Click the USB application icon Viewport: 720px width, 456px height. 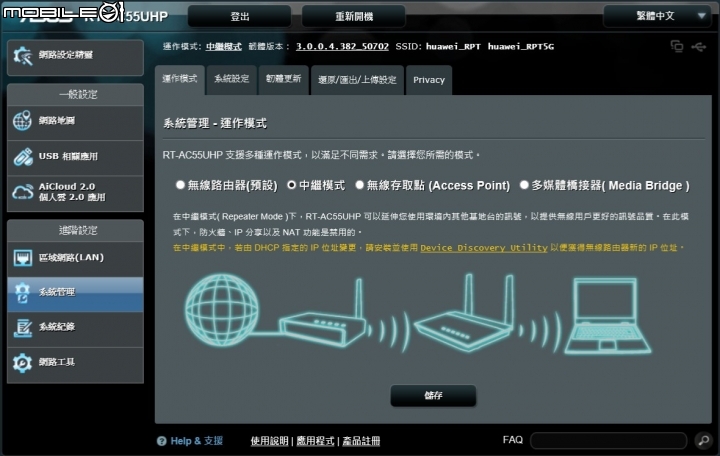click(22, 156)
